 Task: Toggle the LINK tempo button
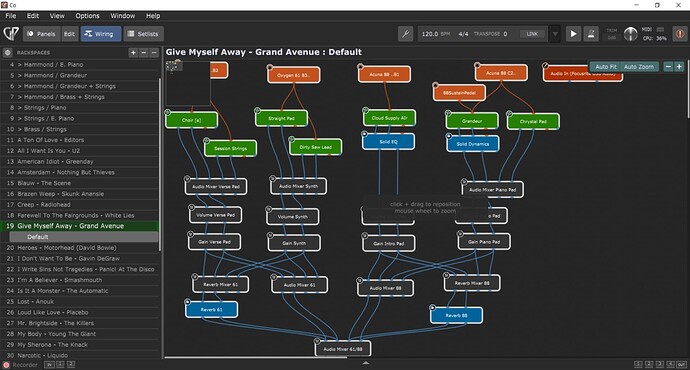(532, 34)
